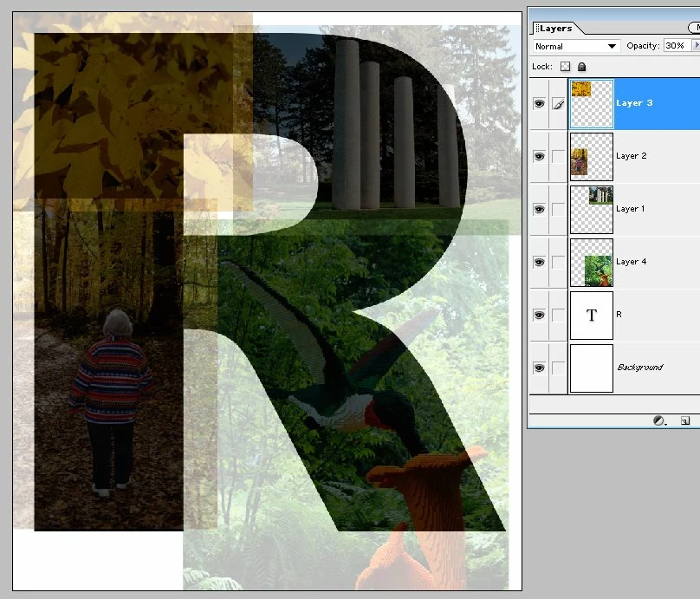Screen dimensions: 700x599
Task: Click the lock all padlock icon
Action: coord(581,67)
